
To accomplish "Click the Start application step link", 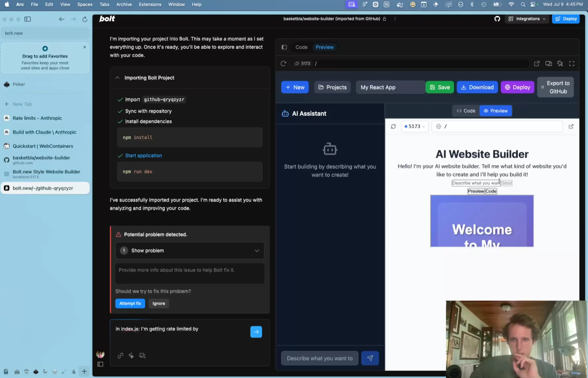I will [x=143, y=155].
